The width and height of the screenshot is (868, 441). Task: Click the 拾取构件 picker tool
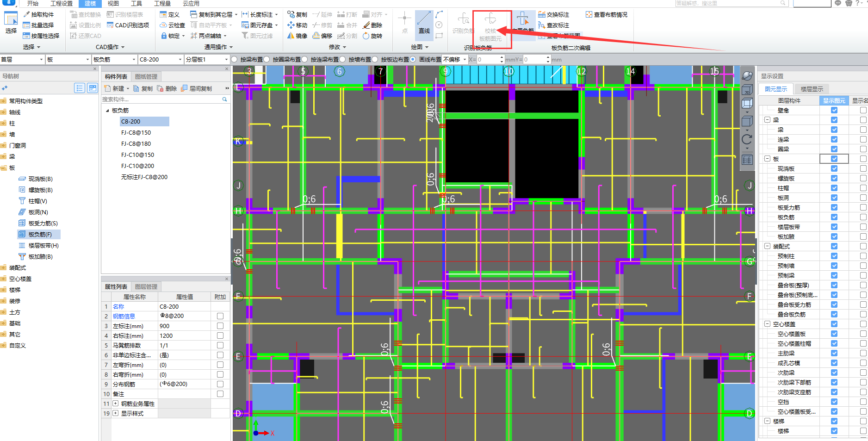(x=38, y=15)
